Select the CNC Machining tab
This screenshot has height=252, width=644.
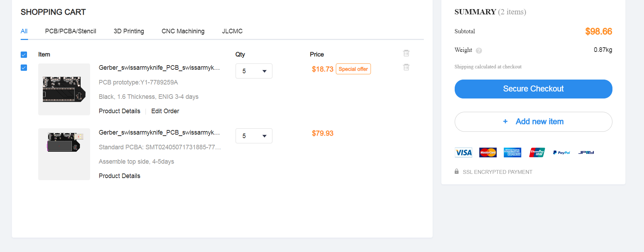coord(183,31)
